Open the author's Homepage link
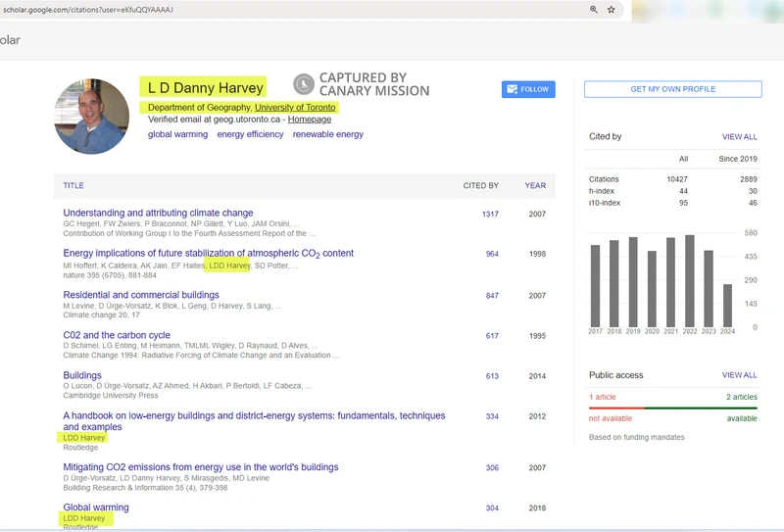Screen dimensions: 784x532 tap(310, 119)
